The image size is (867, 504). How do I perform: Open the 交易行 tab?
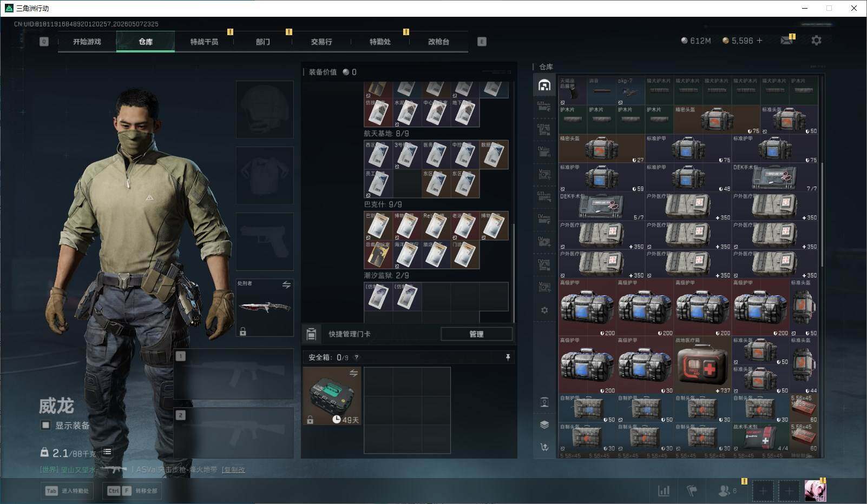[x=321, y=42]
